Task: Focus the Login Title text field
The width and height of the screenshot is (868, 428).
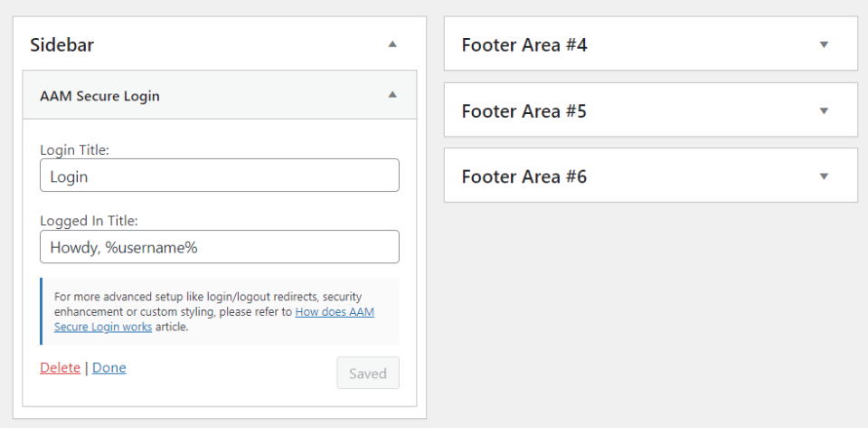Action: tap(220, 176)
